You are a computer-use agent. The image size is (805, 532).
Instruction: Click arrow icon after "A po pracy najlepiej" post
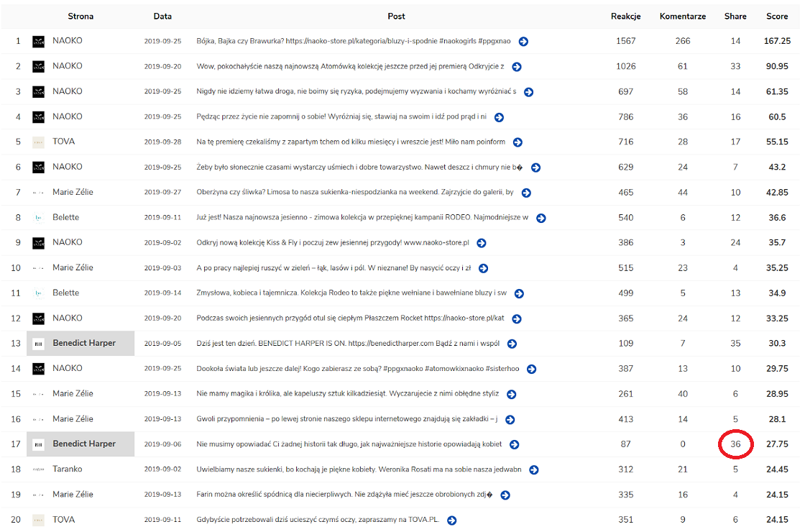coord(483,268)
